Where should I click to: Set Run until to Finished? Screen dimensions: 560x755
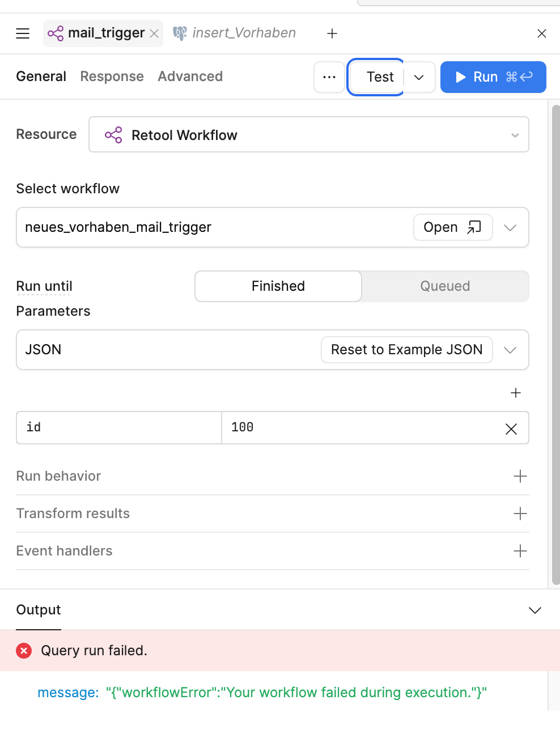tap(278, 286)
